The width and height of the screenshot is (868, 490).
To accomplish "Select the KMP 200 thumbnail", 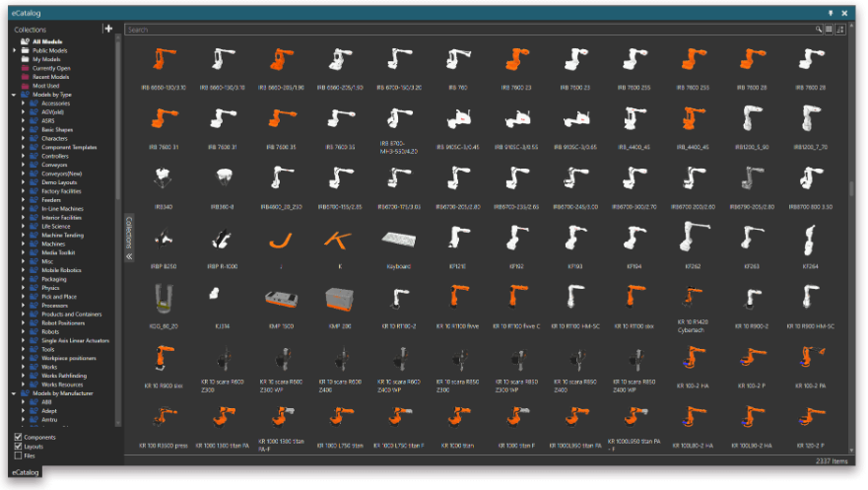I will click(x=340, y=299).
